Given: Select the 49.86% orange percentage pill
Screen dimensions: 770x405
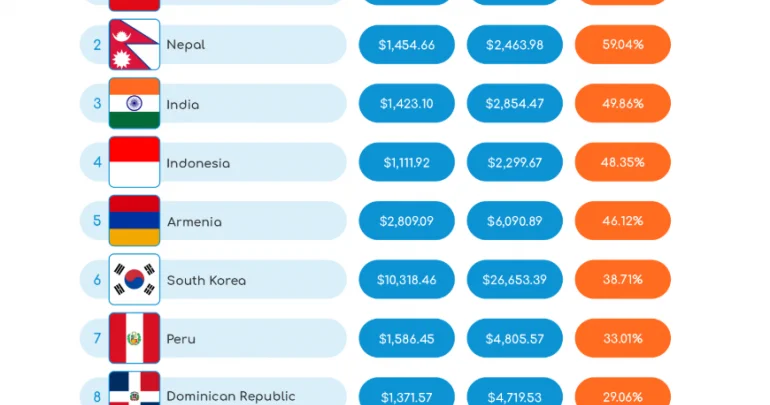Looking at the screenshot, I should point(623,103).
